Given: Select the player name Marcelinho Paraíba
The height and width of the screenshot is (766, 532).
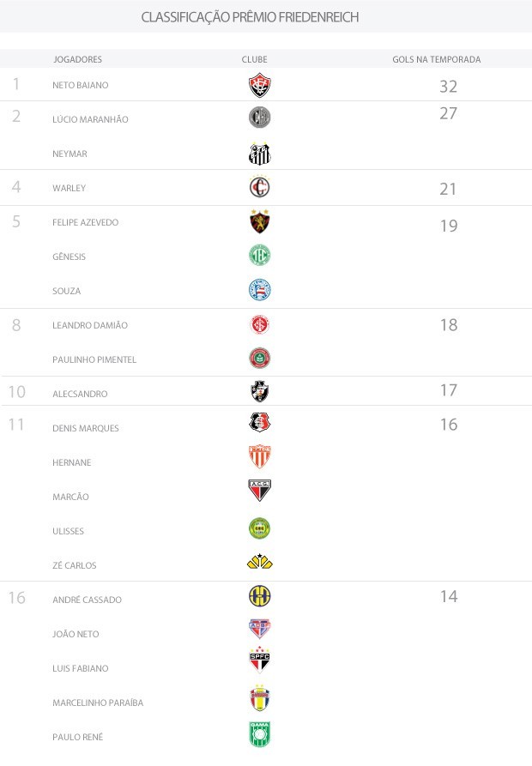Looking at the screenshot, I should click(98, 703).
